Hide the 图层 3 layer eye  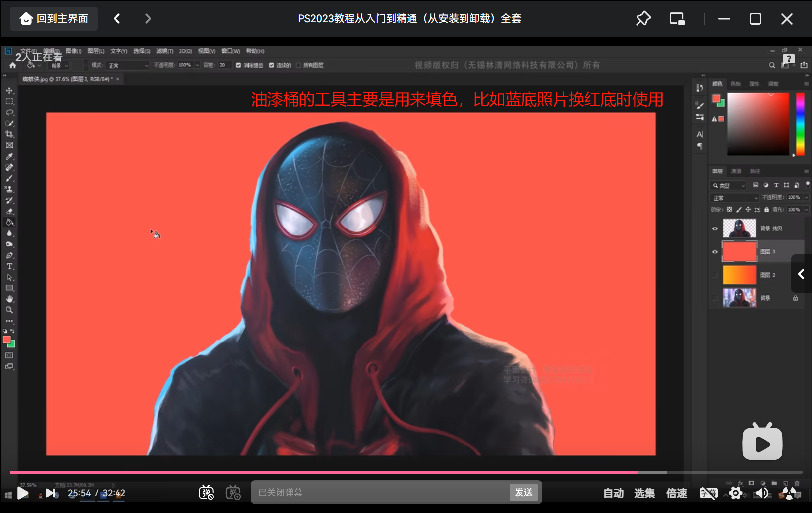click(715, 252)
